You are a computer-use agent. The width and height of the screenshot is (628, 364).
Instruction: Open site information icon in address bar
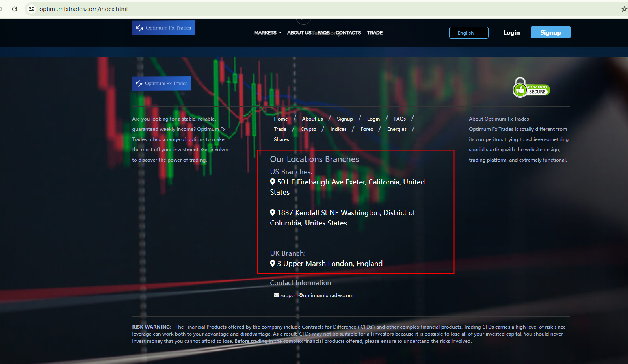32,9
